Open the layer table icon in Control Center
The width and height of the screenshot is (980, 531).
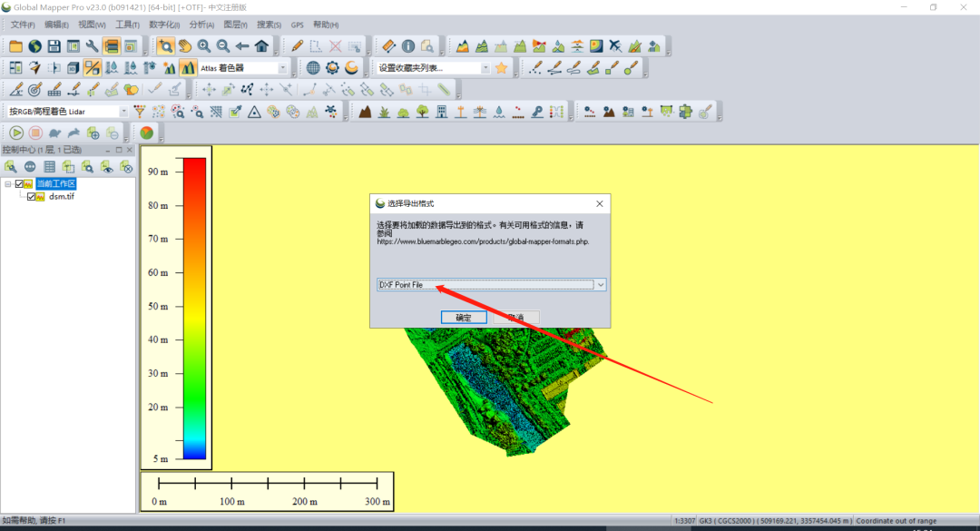pos(49,167)
